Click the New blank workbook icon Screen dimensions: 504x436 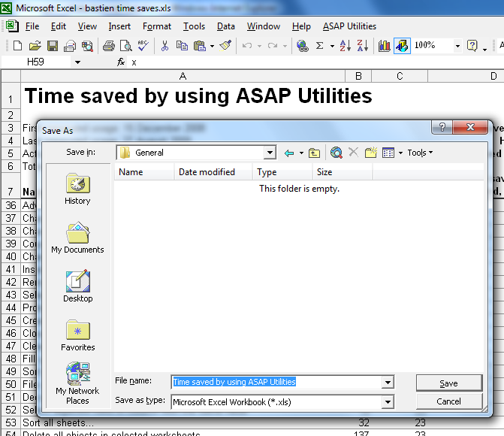tap(17, 46)
